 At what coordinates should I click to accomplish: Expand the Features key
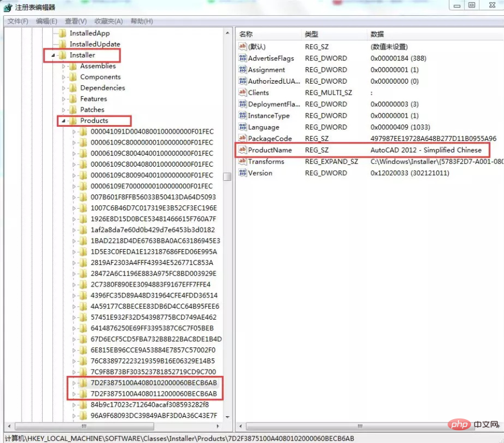(x=63, y=99)
